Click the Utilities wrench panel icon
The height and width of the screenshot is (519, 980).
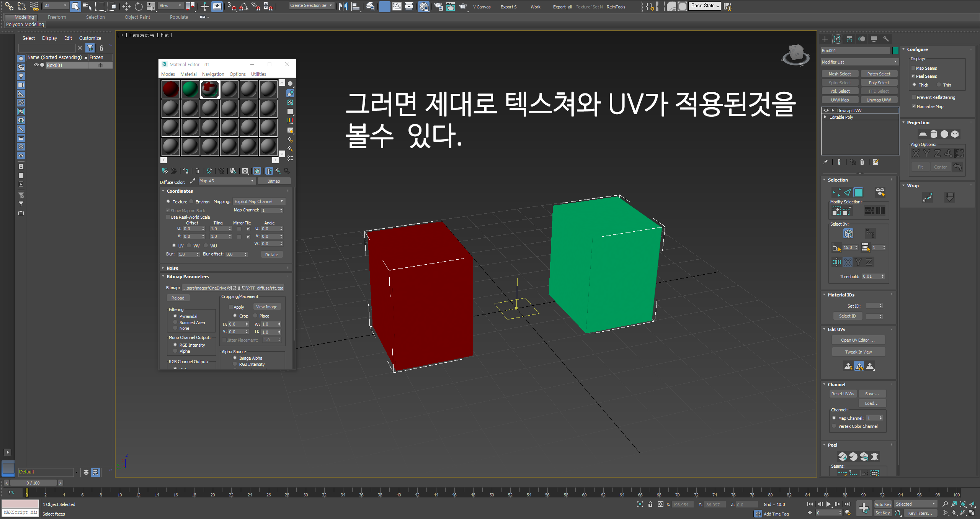[886, 39]
